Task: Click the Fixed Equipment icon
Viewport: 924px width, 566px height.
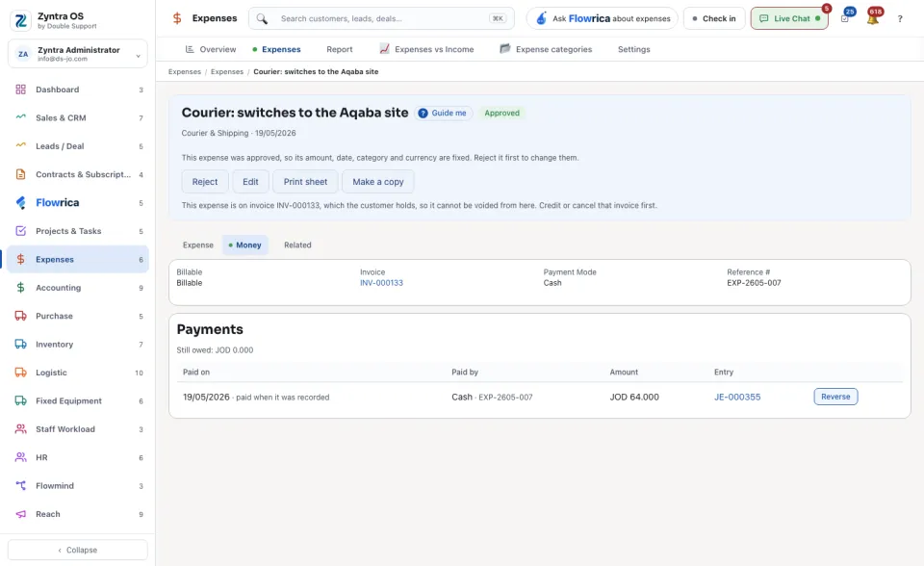Action: coord(20,400)
